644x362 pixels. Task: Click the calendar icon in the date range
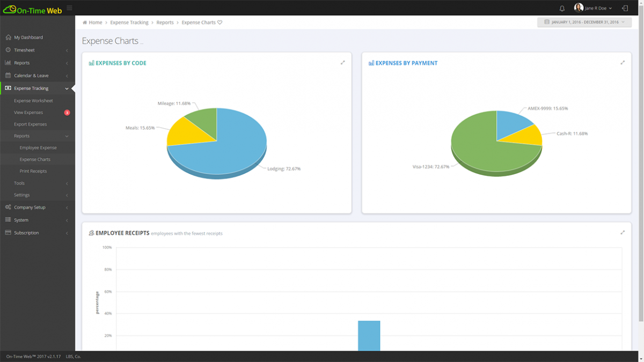547,22
